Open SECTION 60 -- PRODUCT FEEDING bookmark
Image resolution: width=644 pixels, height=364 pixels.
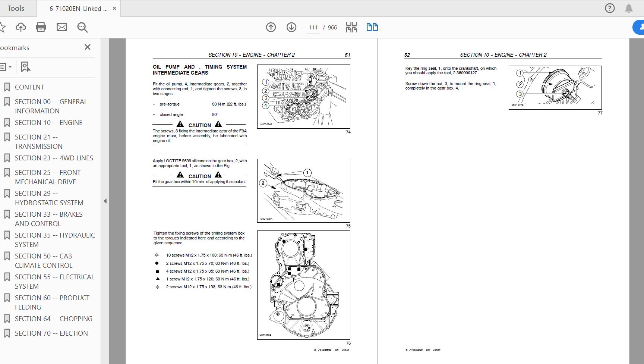(x=52, y=302)
